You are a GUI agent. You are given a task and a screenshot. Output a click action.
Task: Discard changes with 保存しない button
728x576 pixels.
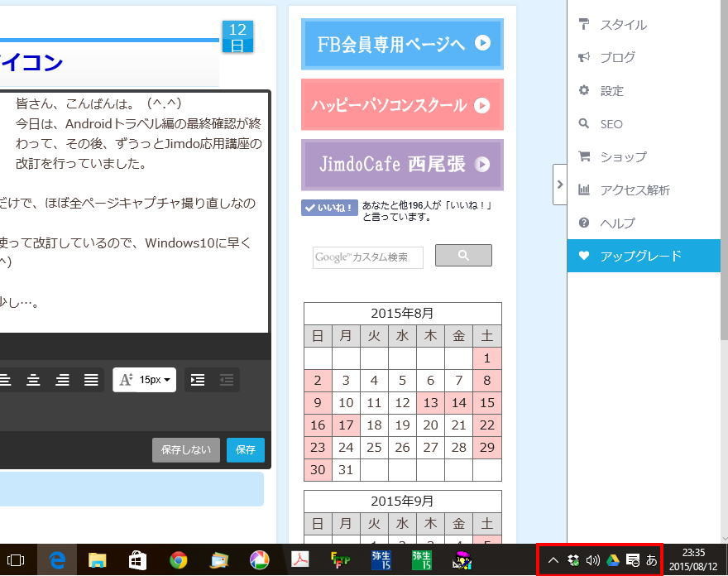coord(186,449)
